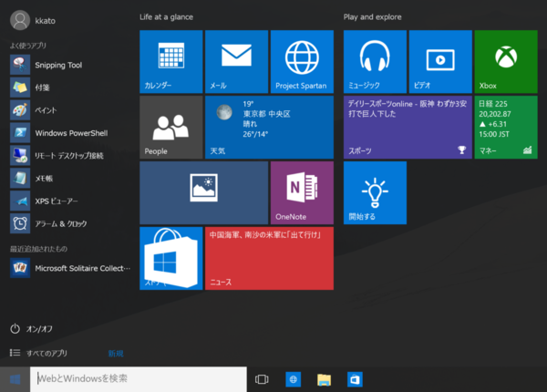Open the Photos tile

coord(203,193)
